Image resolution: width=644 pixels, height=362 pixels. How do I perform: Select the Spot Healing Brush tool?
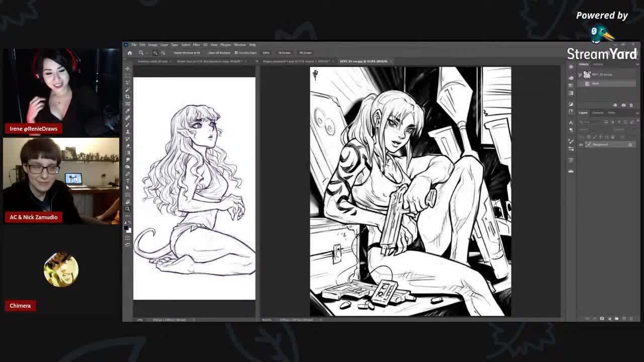coord(128,118)
